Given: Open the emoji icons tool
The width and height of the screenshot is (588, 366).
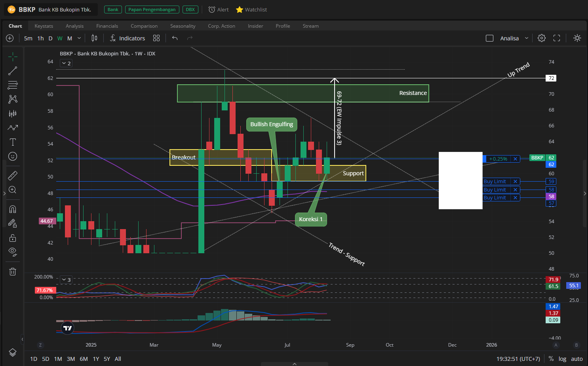Looking at the screenshot, I should coord(13,156).
